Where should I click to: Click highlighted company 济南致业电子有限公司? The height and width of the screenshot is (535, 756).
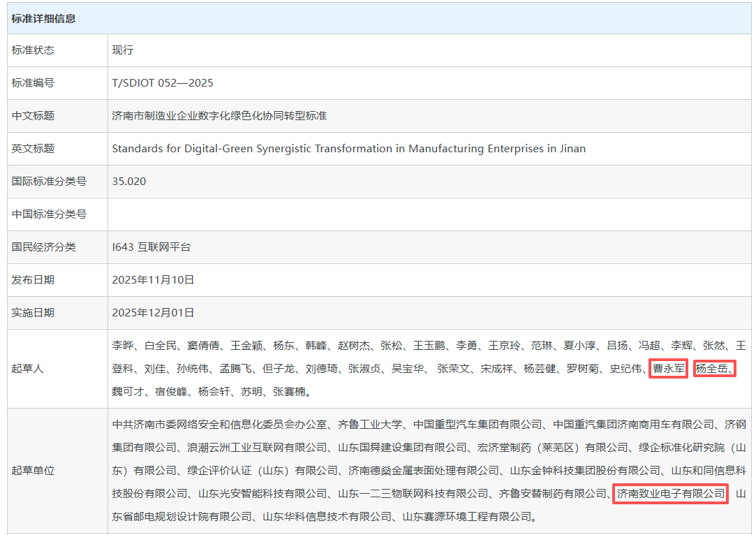tap(670, 494)
